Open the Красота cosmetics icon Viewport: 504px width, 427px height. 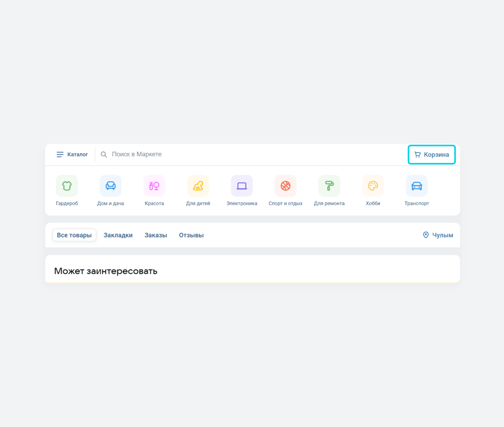[154, 186]
